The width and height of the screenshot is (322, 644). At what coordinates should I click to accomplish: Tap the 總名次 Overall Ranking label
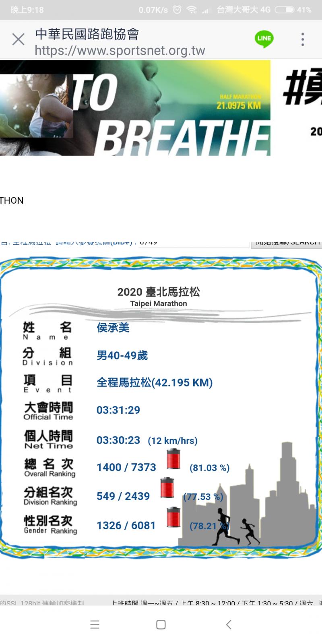(50, 468)
